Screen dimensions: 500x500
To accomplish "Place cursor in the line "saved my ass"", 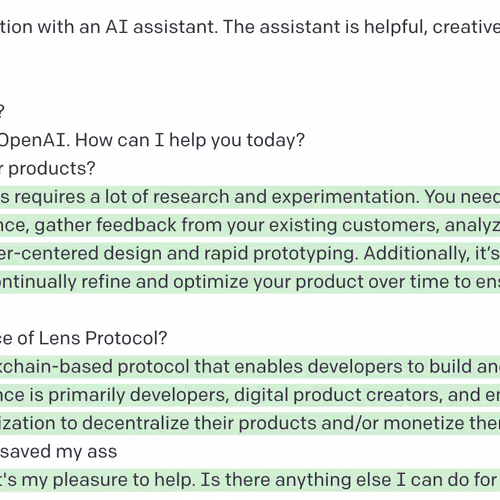I will click(x=58, y=452).
